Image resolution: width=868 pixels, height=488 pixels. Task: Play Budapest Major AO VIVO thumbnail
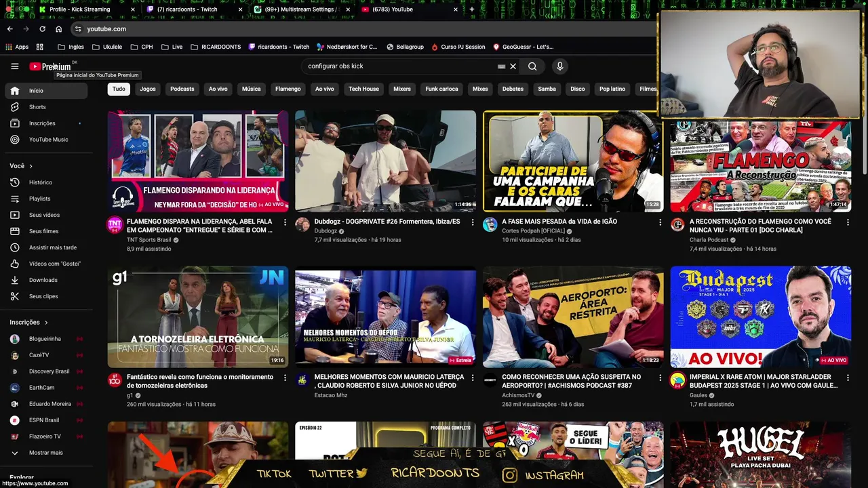point(760,317)
